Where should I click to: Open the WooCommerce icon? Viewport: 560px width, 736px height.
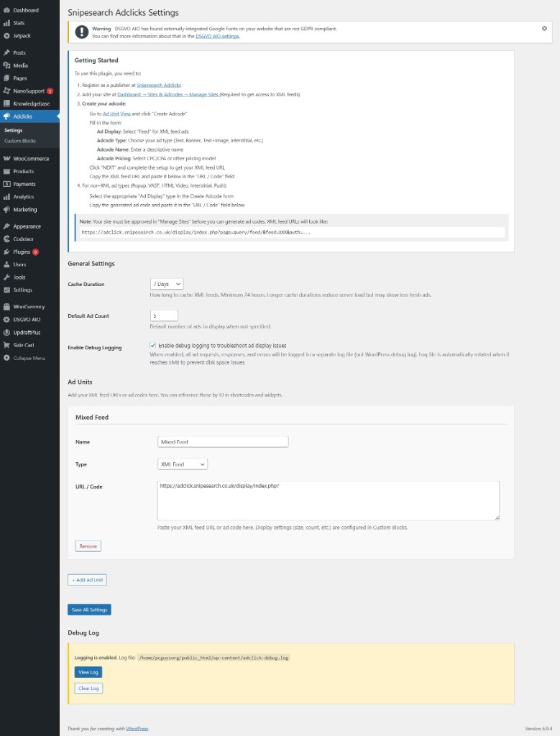[6, 159]
